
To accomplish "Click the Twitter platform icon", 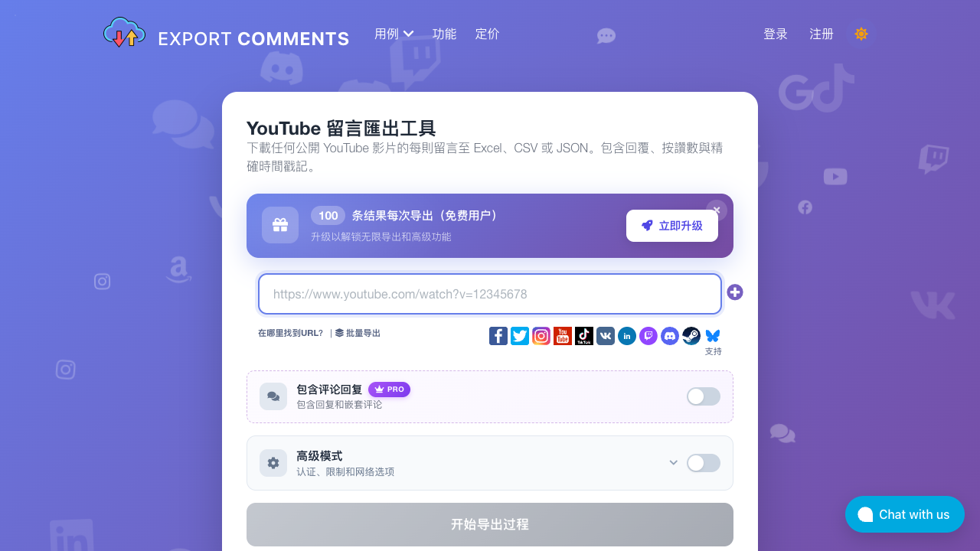I will (520, 336).
